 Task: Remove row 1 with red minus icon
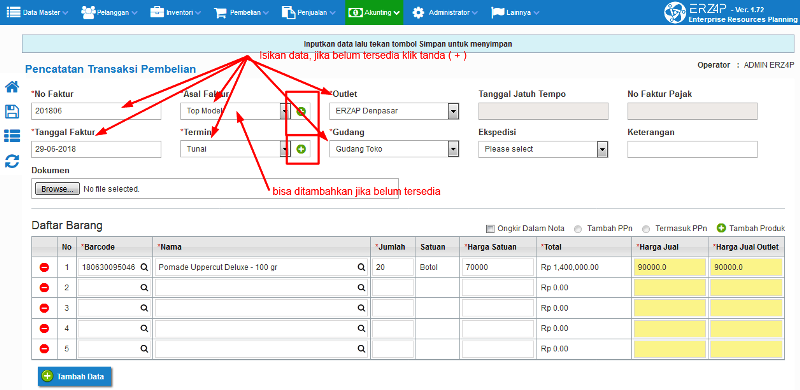click(44, 267)
